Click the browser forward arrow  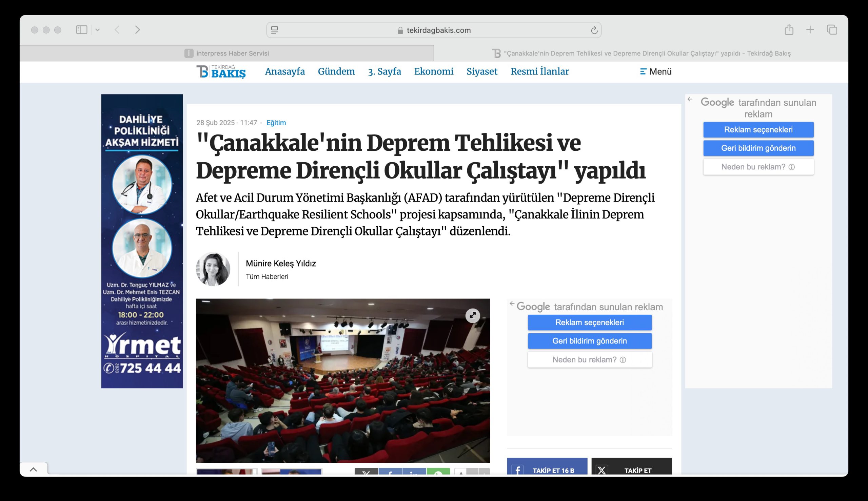(137, 30)
